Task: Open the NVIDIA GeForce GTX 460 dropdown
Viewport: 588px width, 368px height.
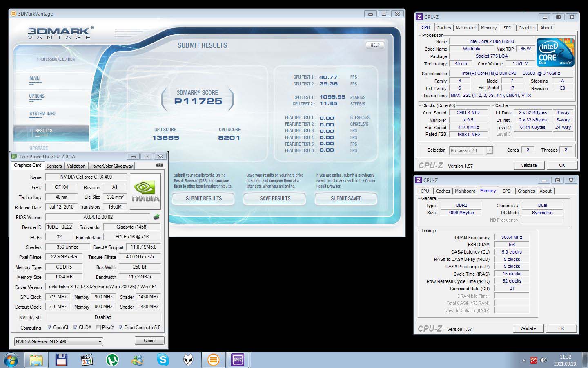Action: coord(58,341)
